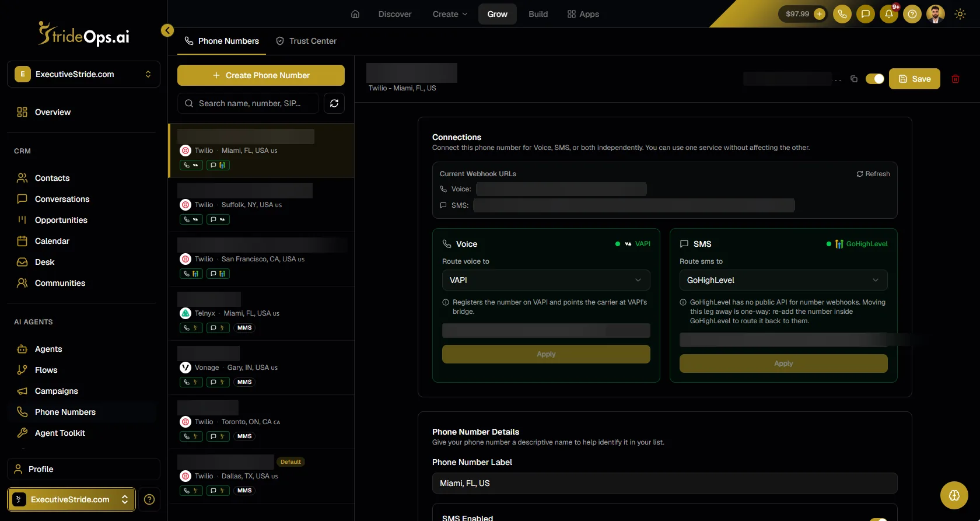
Task: Refresh the Current Webhook URLs
Action: click(x=873, y=174)
